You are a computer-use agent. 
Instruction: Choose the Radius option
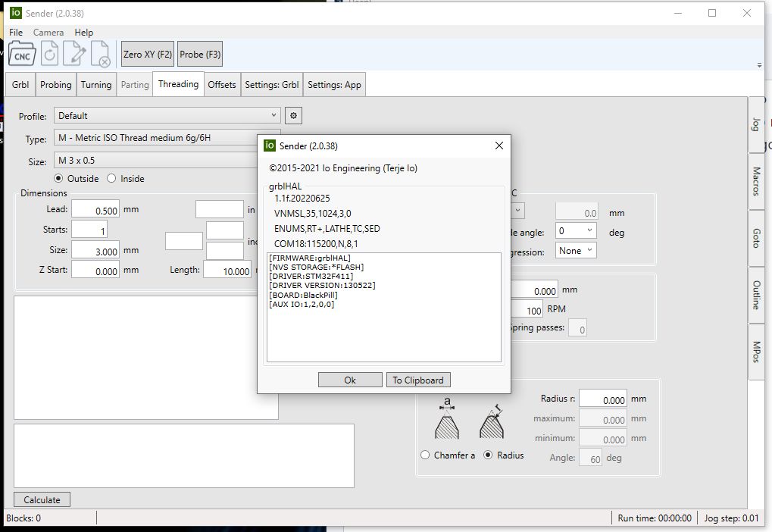coord(488,455)
